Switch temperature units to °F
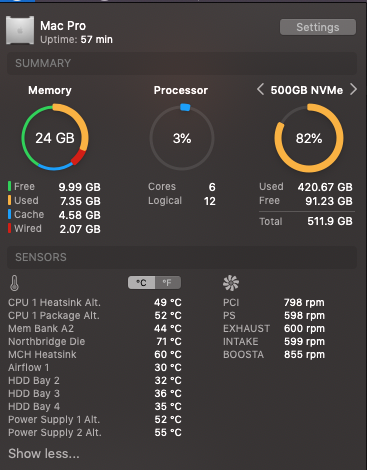The image size is (367, 470). tap(168, 283)
